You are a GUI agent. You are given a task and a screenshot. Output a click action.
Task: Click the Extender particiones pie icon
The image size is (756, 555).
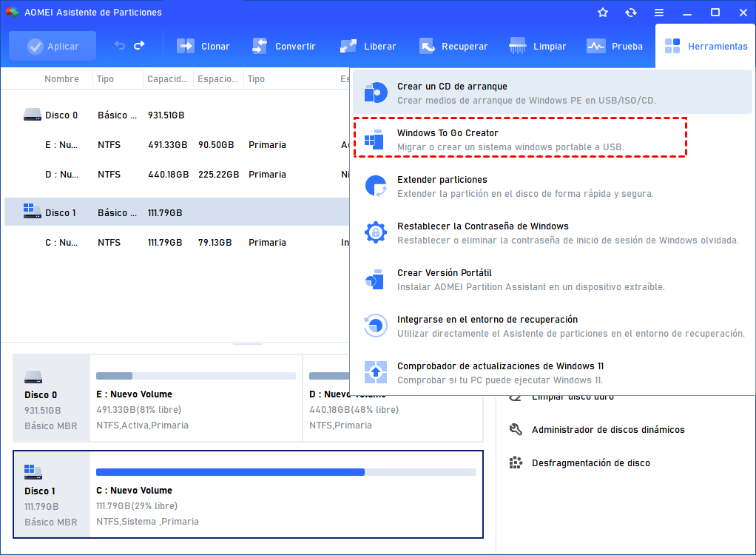pos(376,186)
